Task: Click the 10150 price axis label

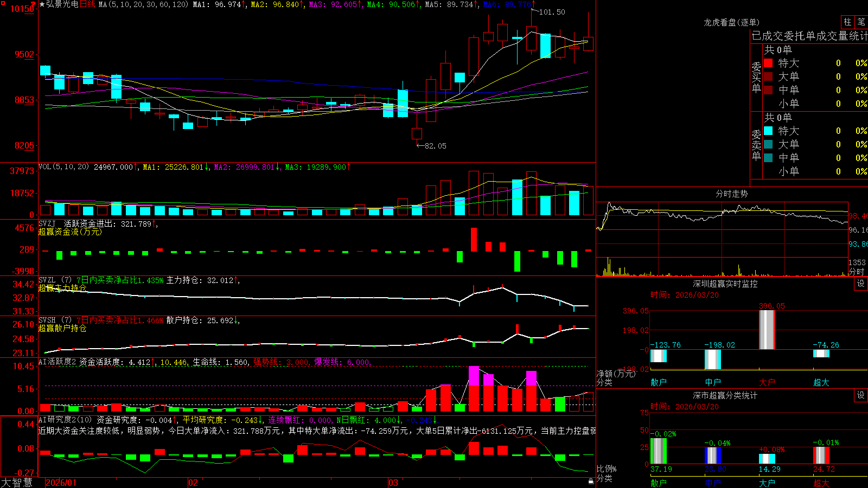Action: tap(22, 9)
